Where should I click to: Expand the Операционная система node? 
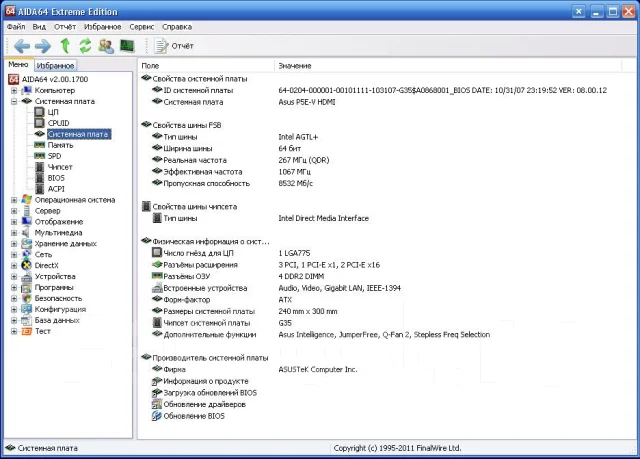14,200
